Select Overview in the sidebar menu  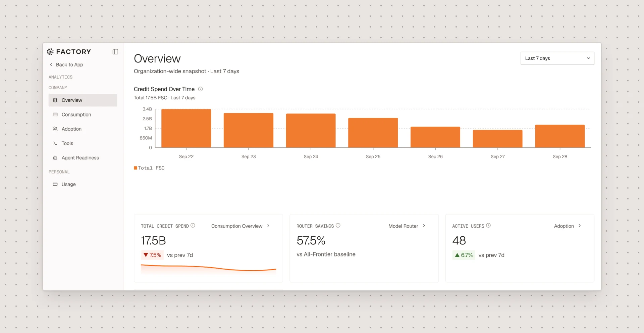(x=83, y=100)
